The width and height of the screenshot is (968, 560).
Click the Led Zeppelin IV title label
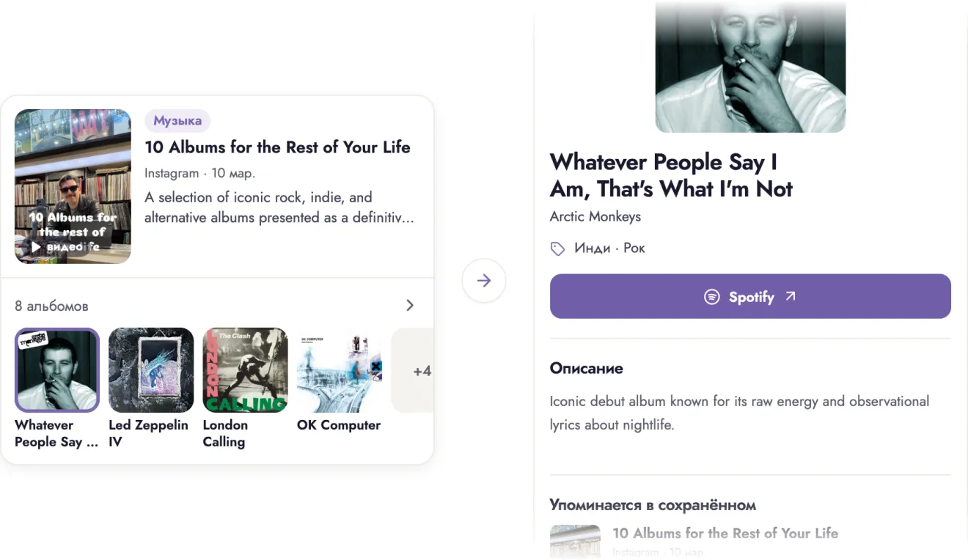(x=148, y=433)
